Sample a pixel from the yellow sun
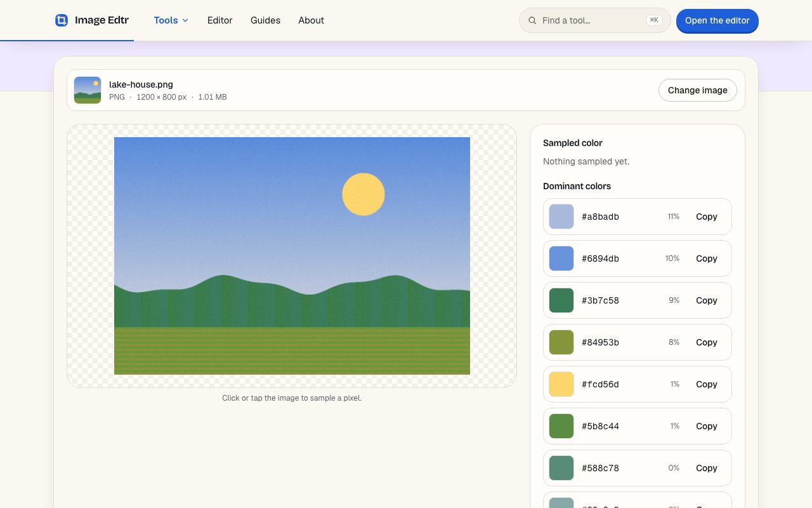The height and width of the screenshot is (508, 812). coord(363,194)
